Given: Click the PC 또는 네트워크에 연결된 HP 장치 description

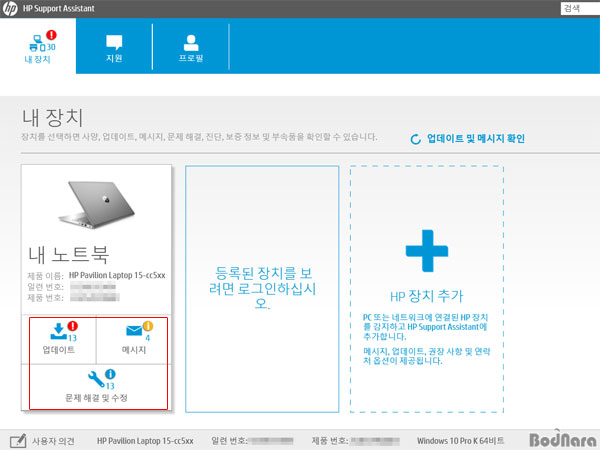Looking at the screenshot, I should coord(425,327).
